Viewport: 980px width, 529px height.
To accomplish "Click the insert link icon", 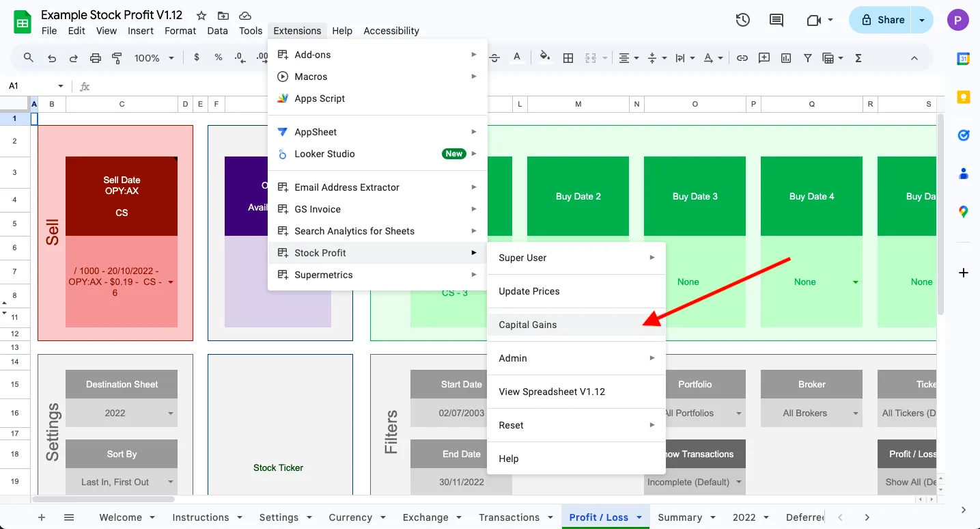I will pos(742,58).
